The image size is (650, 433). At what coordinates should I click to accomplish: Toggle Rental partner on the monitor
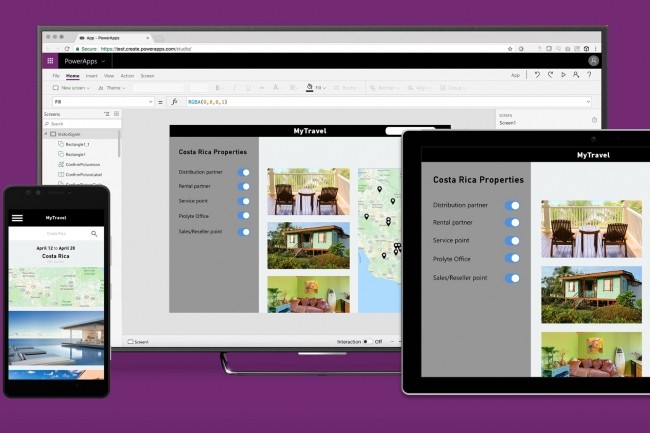pos(243,186)
